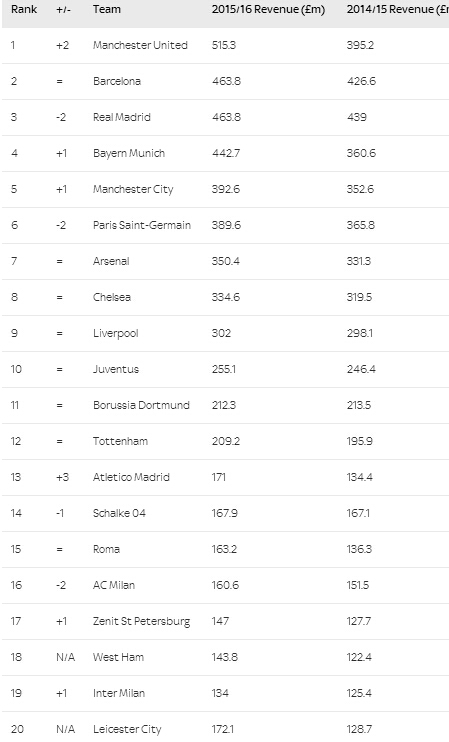Click Bayern Munich in the table
The image size is (449, 742).
(129, 153)
